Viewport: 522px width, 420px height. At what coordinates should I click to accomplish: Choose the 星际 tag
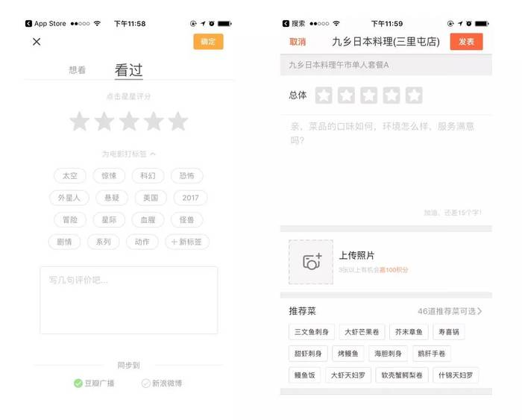[x=109, y=220]
